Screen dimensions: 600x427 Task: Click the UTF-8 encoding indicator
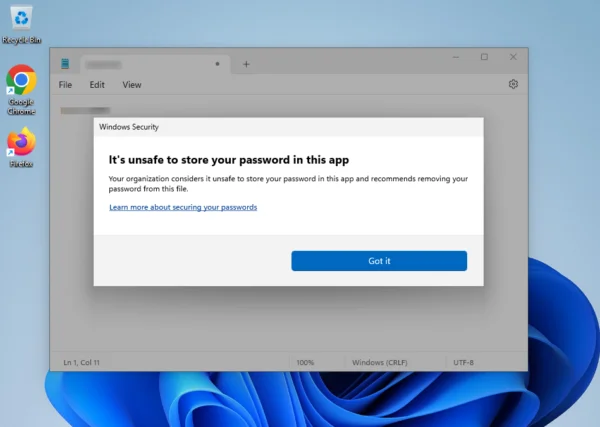click(463, 362)
